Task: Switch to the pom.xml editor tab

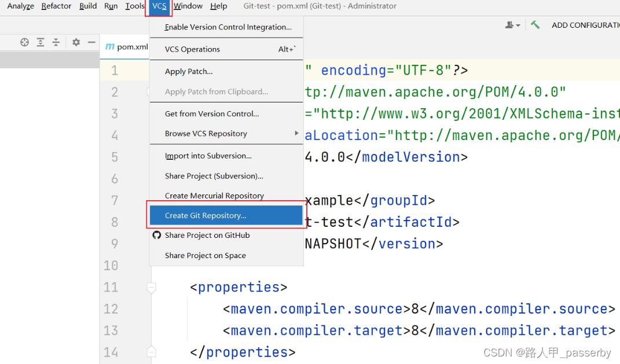Action: (126, 47)
